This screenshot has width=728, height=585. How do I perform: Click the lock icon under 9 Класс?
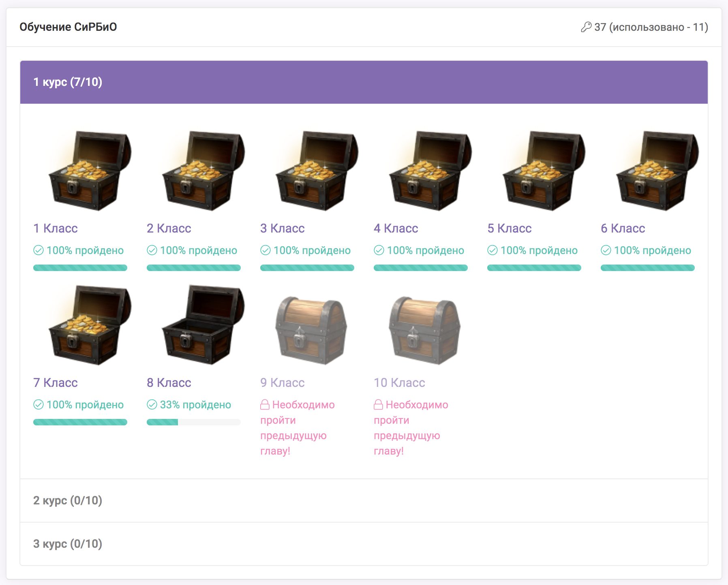[265, 404]
